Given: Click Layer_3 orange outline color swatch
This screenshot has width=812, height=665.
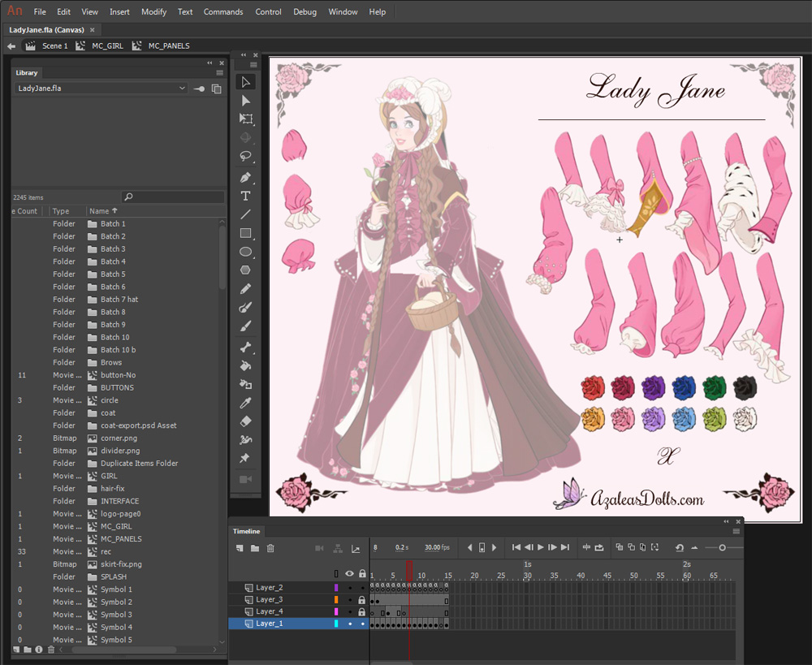Looking at the screenshot, I should click(336, 600).
